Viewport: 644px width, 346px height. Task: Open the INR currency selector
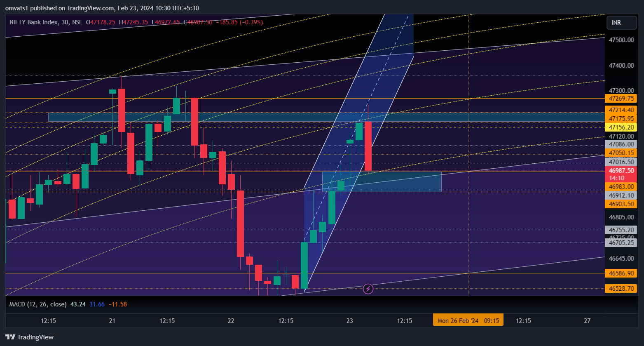(x=621, y=23)
